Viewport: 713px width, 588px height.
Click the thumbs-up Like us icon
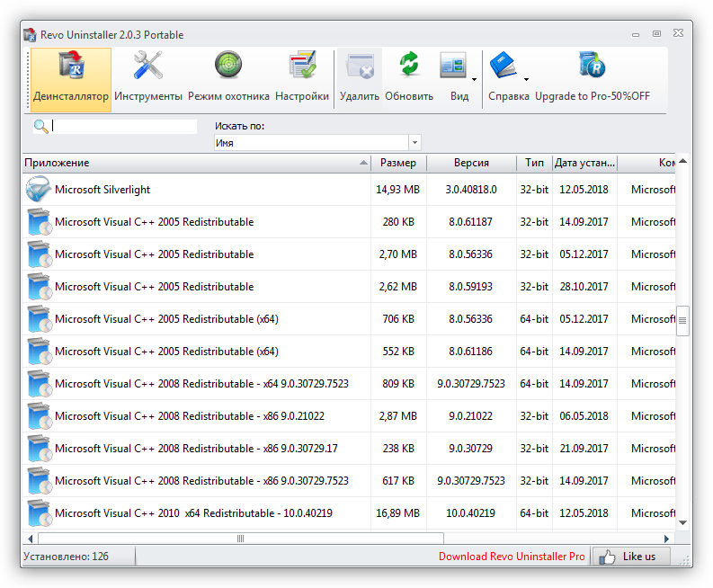607,557
